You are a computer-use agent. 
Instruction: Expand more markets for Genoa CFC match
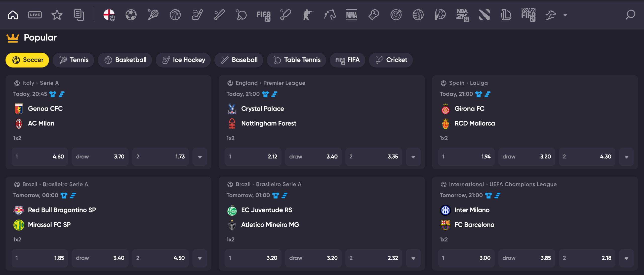(x=200, y=157)
